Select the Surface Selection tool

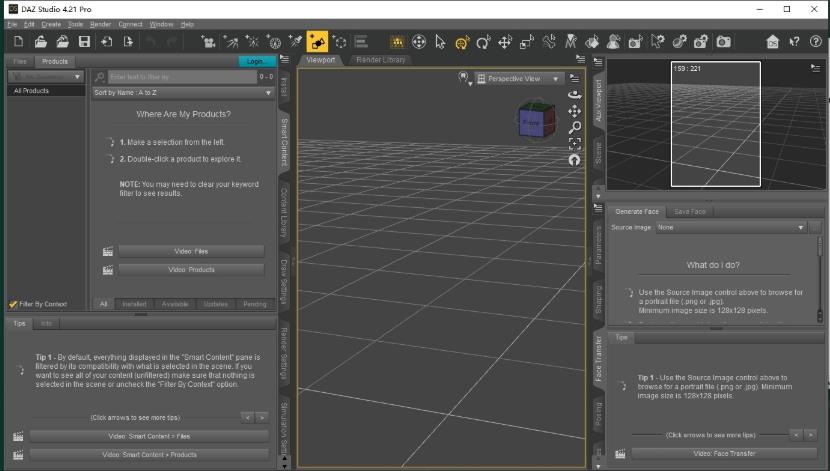(x=592, y=42)
